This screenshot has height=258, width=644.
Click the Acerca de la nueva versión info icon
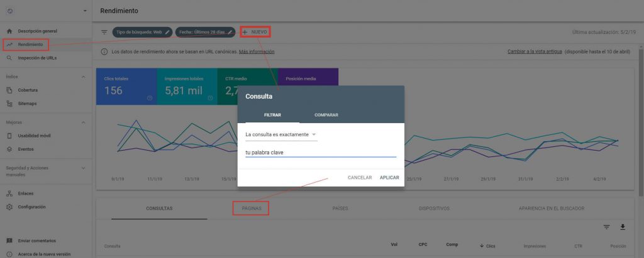[x=9, y=254]
